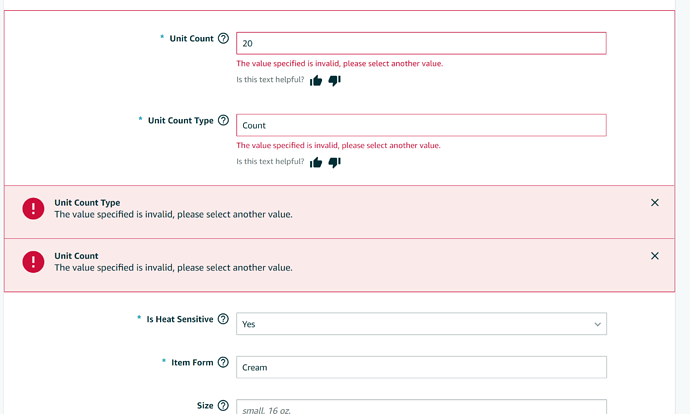Click thumbs down under Unit Count Type error
Screen dimensions: 690x414
pyautogui.click(x=334, y=162)
